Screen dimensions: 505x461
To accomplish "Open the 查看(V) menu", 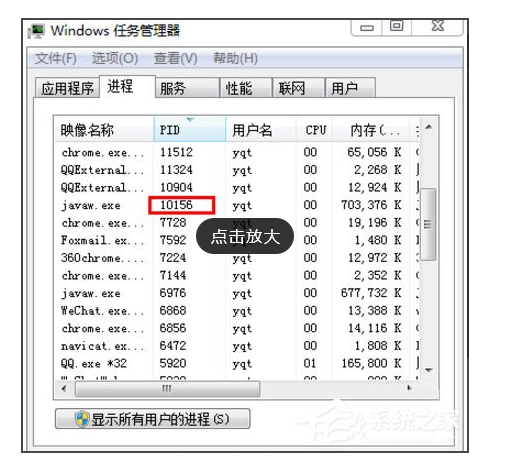I will 175,58.
